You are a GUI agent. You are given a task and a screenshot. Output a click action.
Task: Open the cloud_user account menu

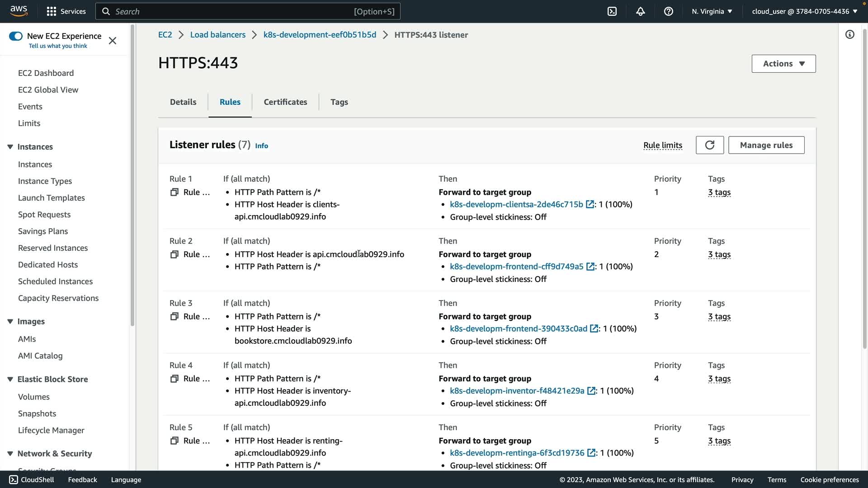tap(804, 11)
